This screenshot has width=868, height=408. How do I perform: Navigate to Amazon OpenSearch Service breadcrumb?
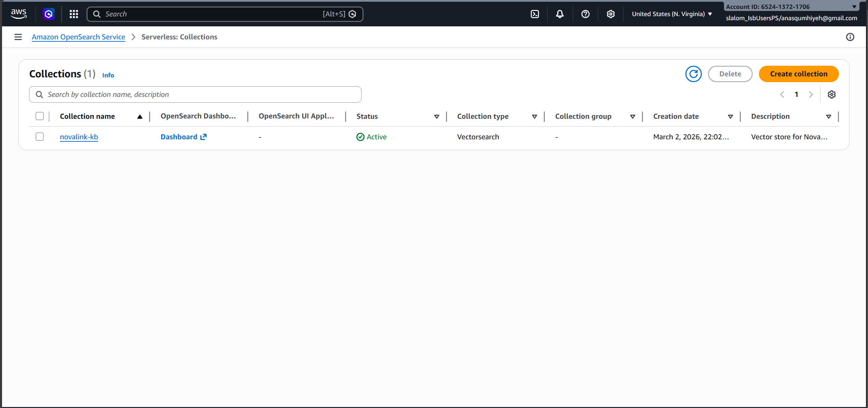tap(78, 37)
